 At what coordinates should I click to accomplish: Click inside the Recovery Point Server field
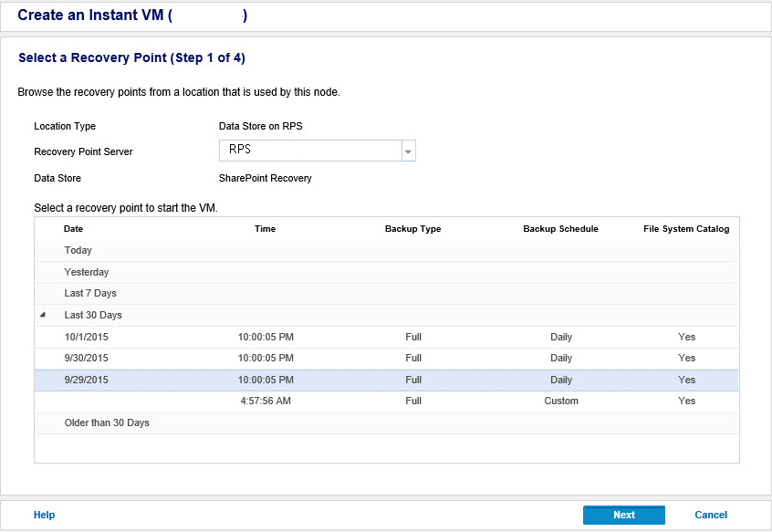coord(306,151)
